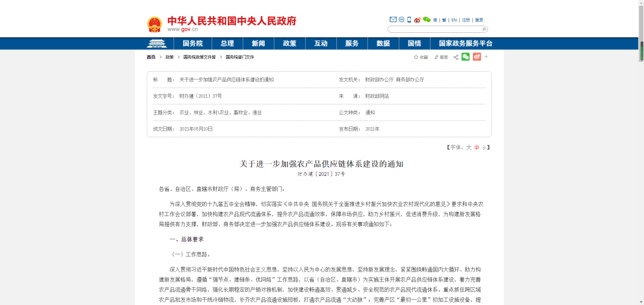Go to 国务院政策文件库 breadcrumb link
Image resolution: width=644 pixels, height=305 pixels.
(200, 57)
